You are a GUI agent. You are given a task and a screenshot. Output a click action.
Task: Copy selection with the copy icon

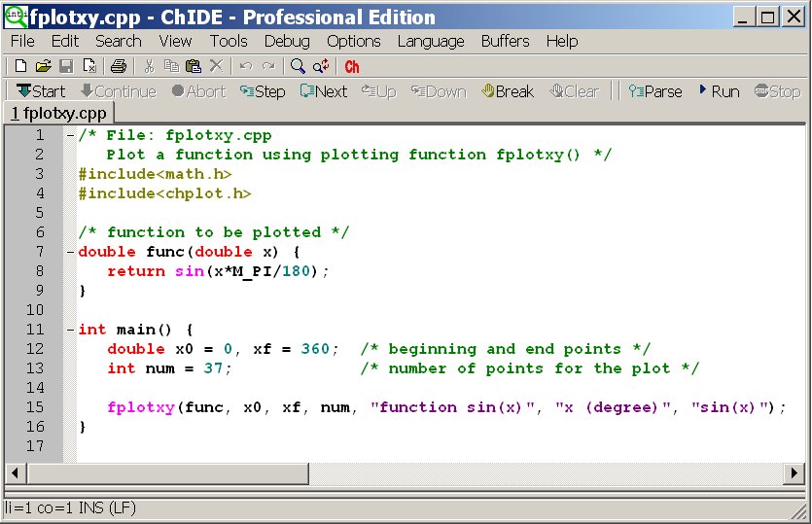tap(171, 66)
